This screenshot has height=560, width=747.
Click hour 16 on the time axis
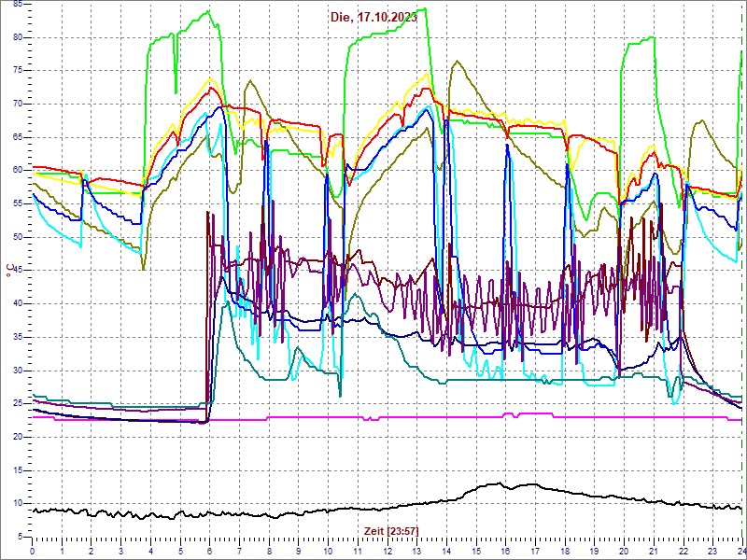505,551
